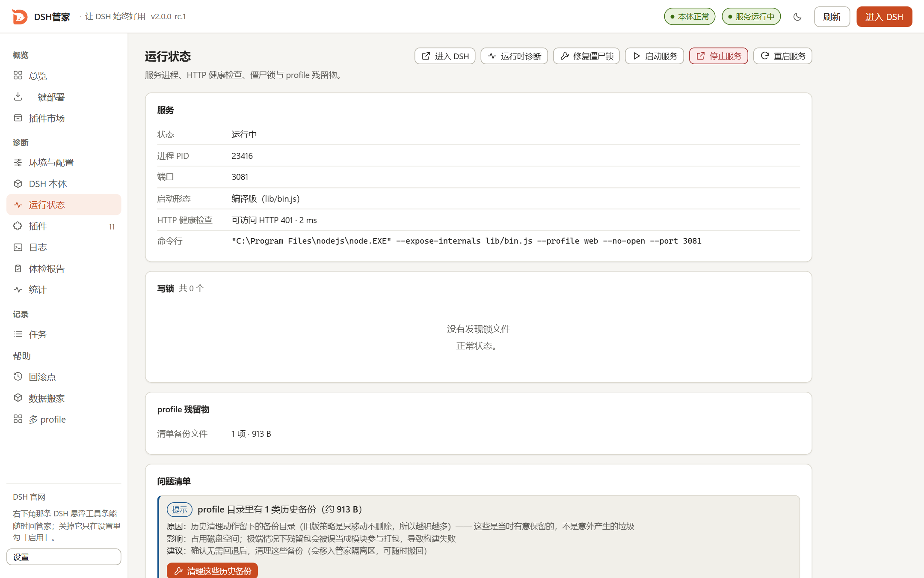
Task: Click the process PID value 23416
Action: coord(242,156)
